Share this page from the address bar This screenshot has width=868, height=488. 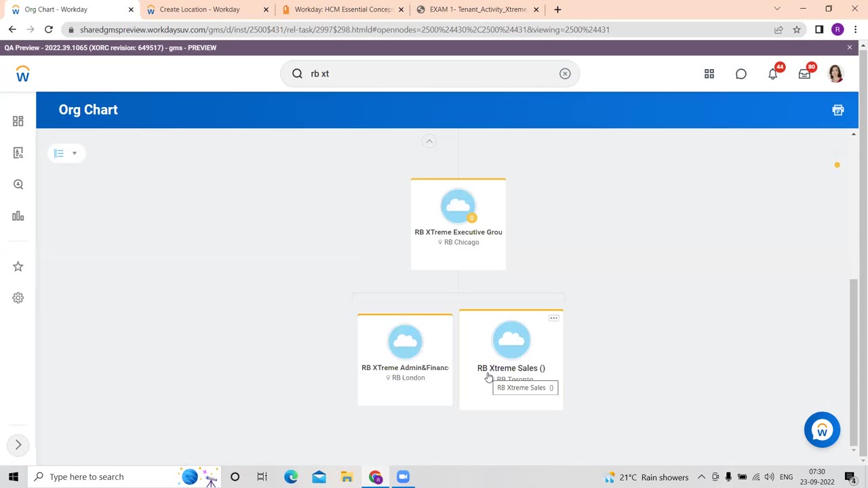pyautogui.click(x=778, y=30)
